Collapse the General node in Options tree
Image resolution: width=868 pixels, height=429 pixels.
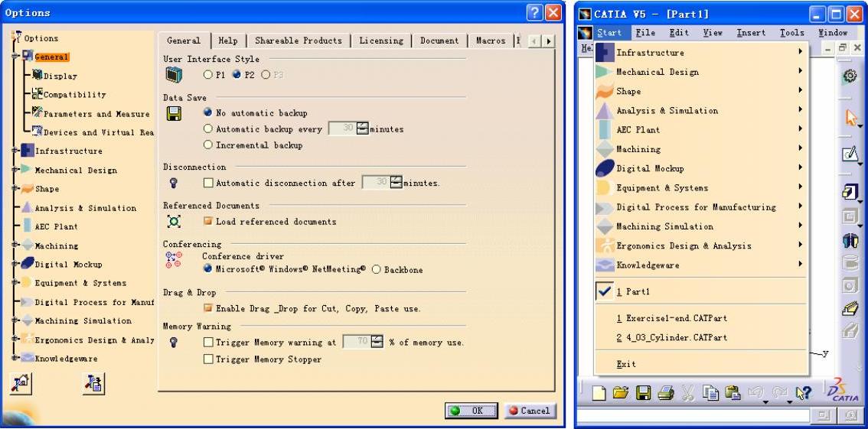(x=15, y=57)
